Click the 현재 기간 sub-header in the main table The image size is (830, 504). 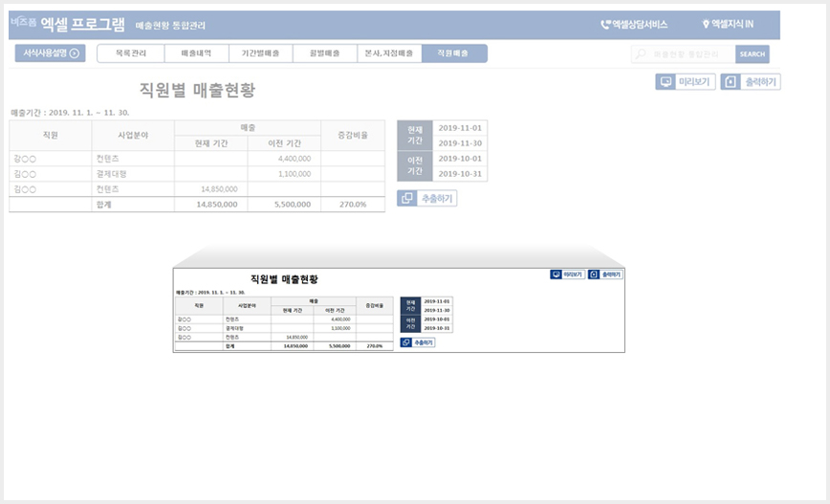pos(211,143)
